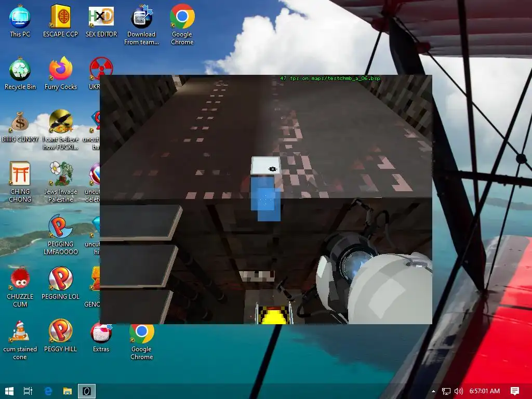Open the PEGGY HILL shortcut
532x399 pixels.
tap(61, 336)
